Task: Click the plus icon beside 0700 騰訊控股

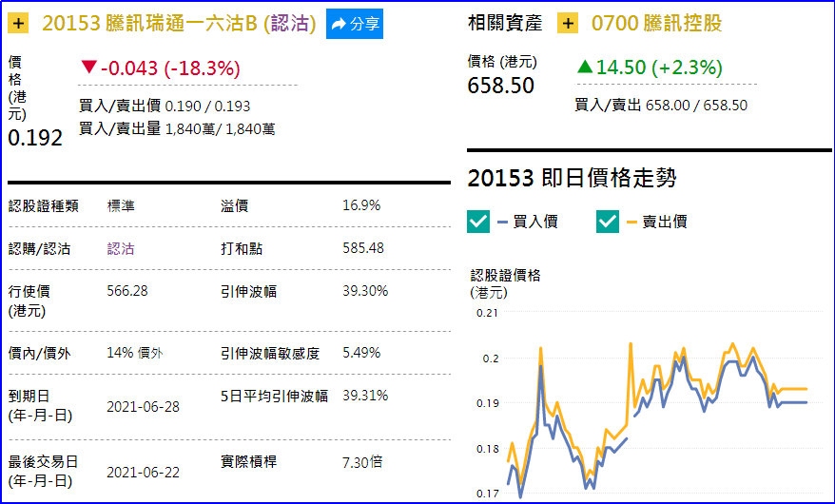Action: click(568, 24)
